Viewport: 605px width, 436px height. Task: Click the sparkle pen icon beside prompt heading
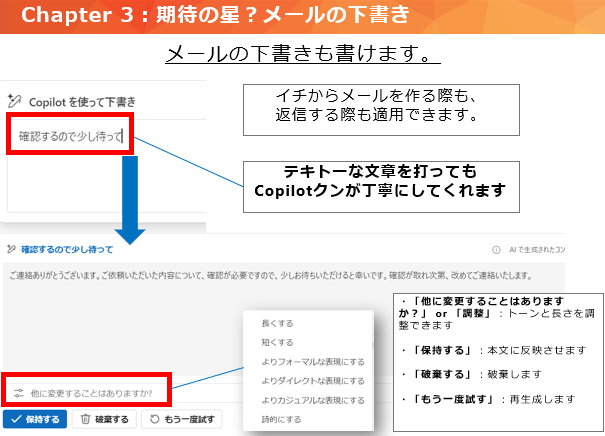pyautogui.click(x=11, y=249)
